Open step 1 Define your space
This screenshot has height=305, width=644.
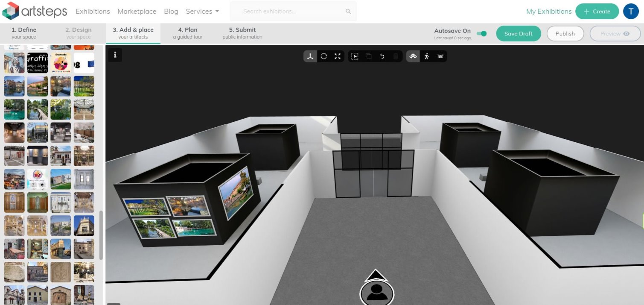(x=24, y=33)
